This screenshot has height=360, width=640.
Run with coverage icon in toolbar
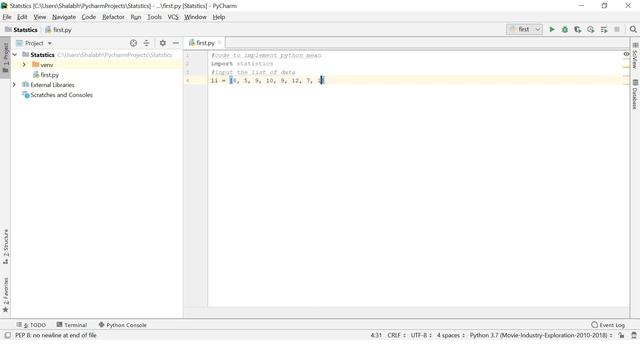pos(578,29)
